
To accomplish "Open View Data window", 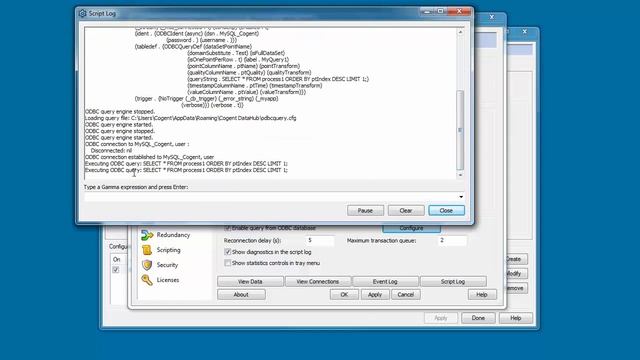I will (250, 282).
